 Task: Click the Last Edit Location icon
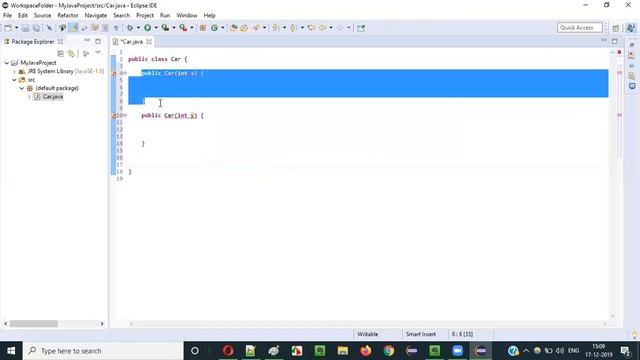311,28
